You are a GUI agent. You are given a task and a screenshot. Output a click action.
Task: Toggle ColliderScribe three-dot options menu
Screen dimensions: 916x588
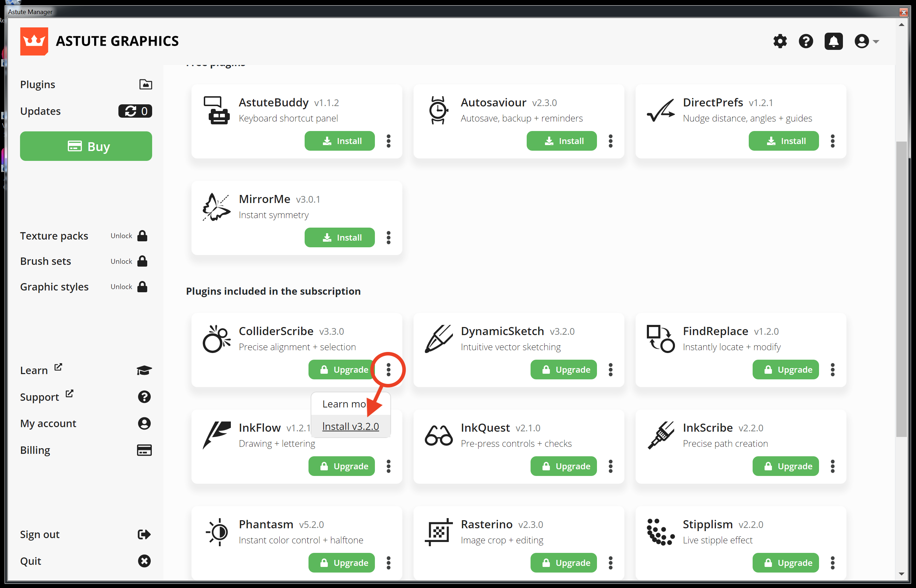click(389, 370)
